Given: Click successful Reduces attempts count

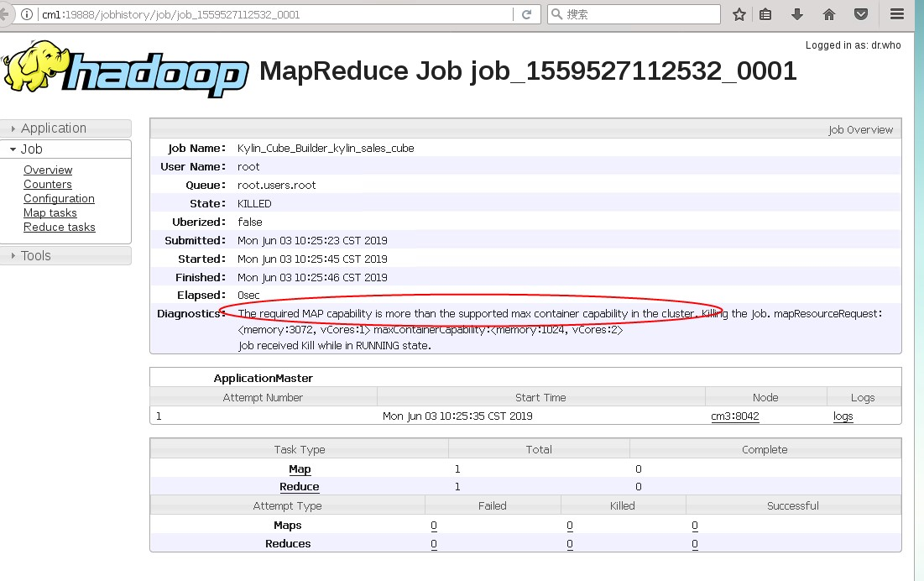Looking at the screenshot, I should [695, 544].
